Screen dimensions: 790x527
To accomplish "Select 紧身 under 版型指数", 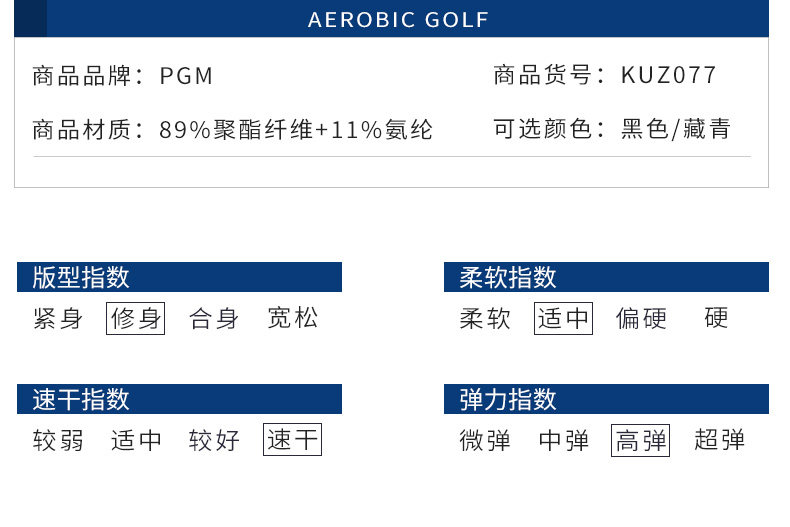I will coord(58,319).
